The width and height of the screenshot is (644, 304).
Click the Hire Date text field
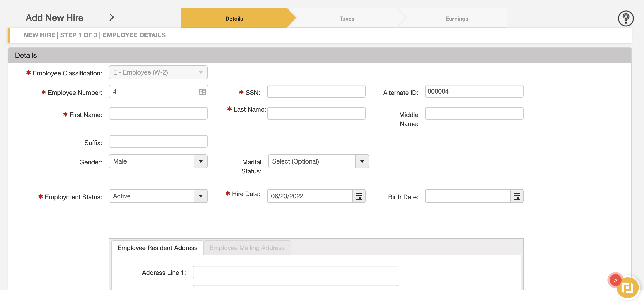pos(310,196)
